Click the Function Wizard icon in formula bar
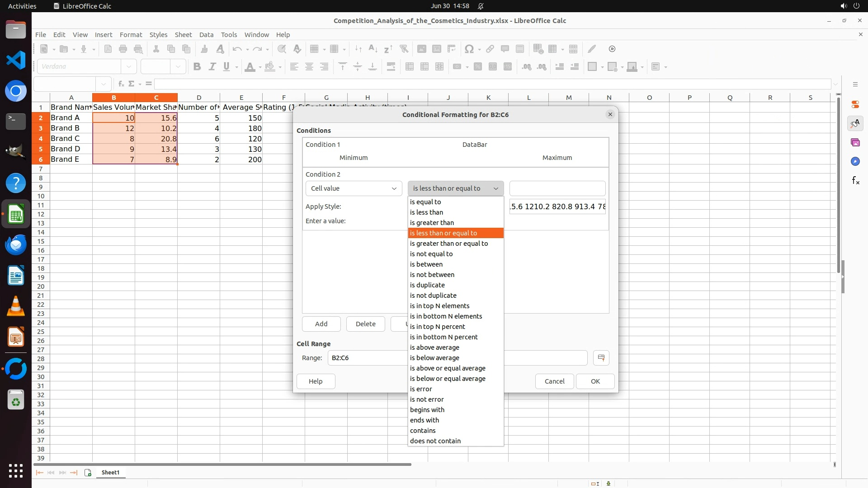 [121, 84]
